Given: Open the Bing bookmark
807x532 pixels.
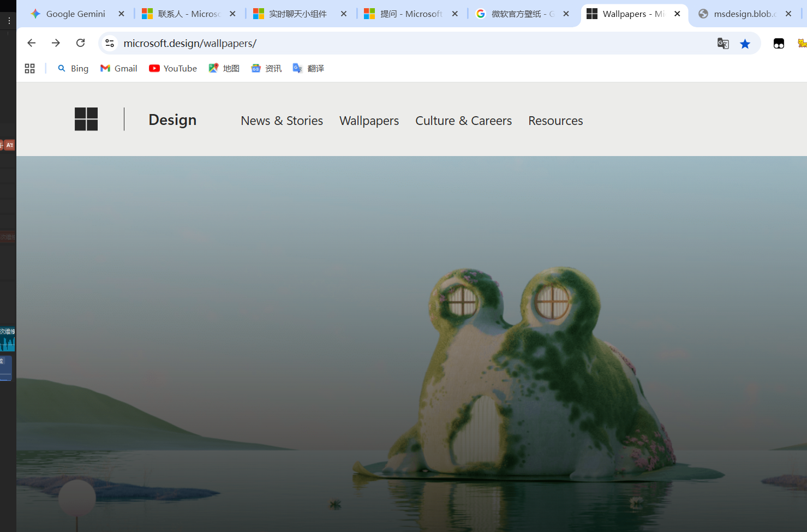Looking at the screenshot, I should click(x=73, y=68).
